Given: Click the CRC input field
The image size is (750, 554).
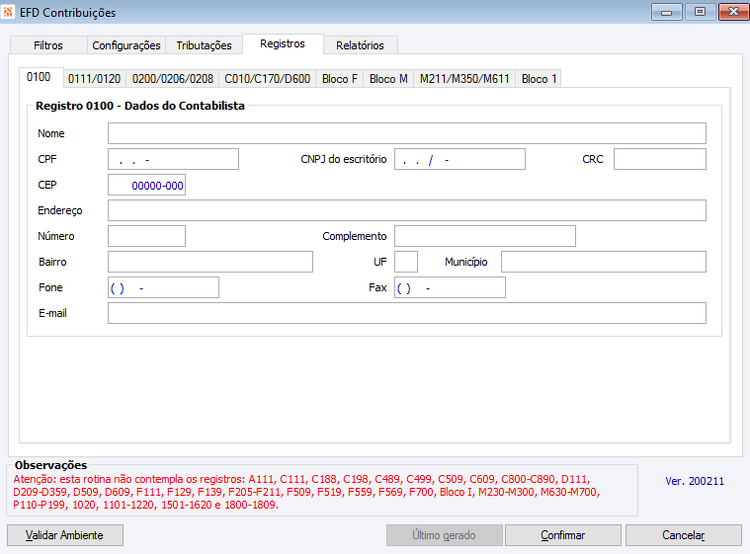Looking at the screenshot, I should tap(660, 159).
